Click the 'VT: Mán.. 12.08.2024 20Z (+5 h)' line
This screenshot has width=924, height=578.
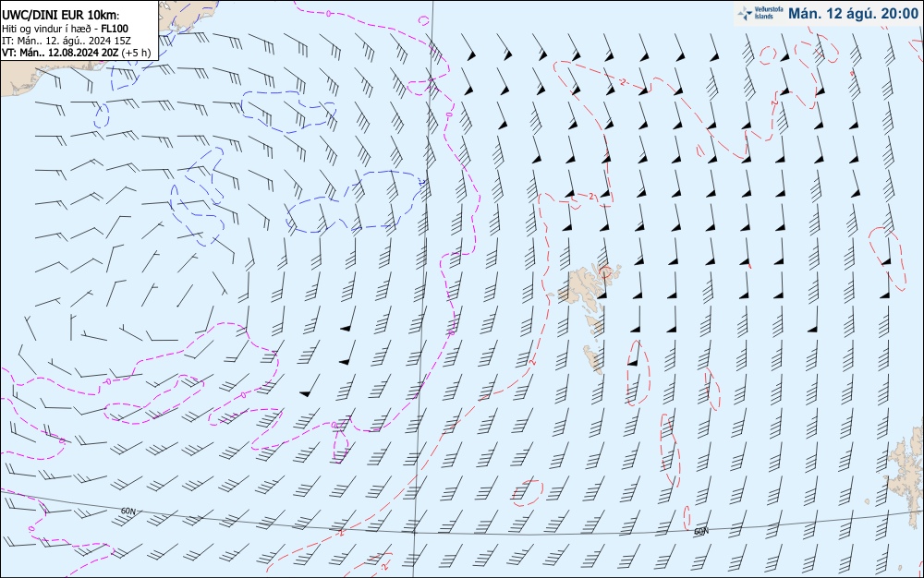tap(77, 53)
